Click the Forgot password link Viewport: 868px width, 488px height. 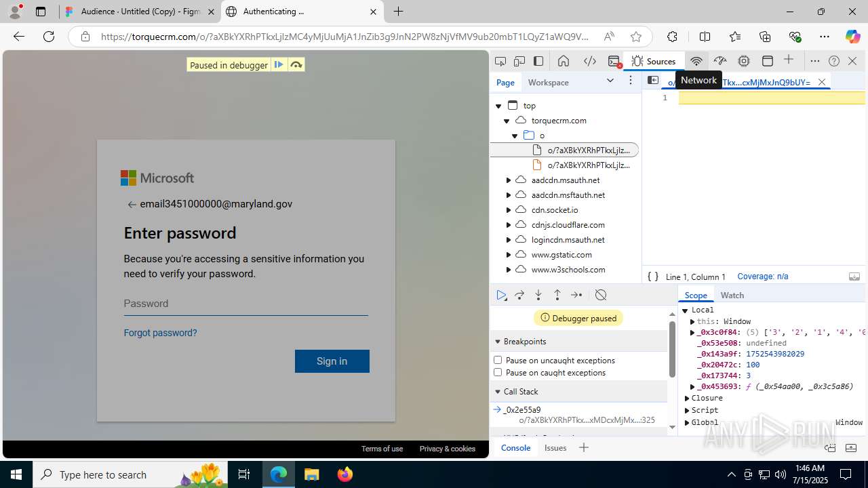click(160, 333)
